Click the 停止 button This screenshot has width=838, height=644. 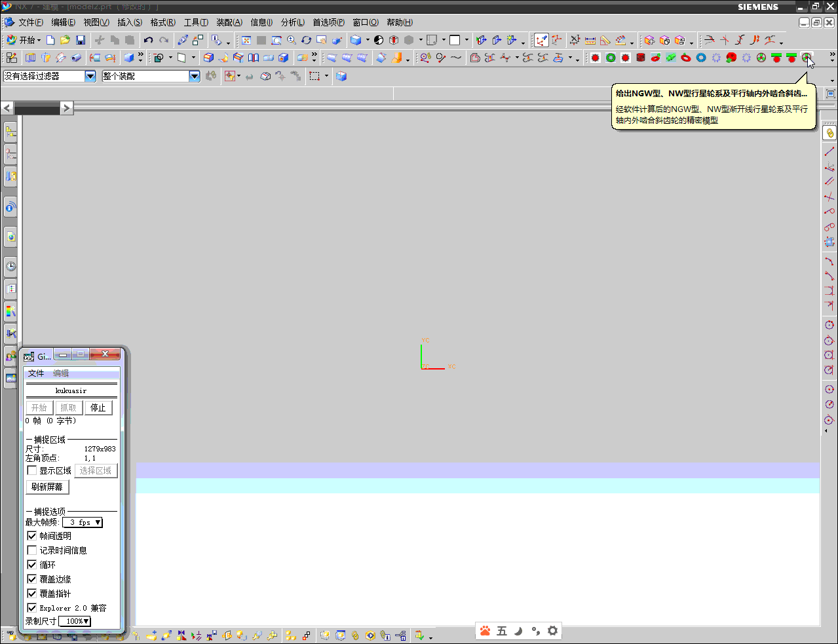[x=98, y=407]
